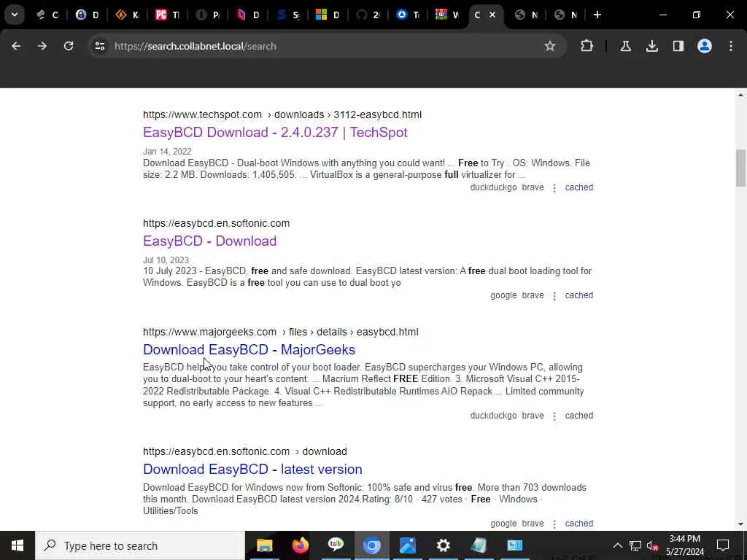This screenshot has width=747, height=560.
Task: Close the active search results tab
Action: [x=492, y=15]
